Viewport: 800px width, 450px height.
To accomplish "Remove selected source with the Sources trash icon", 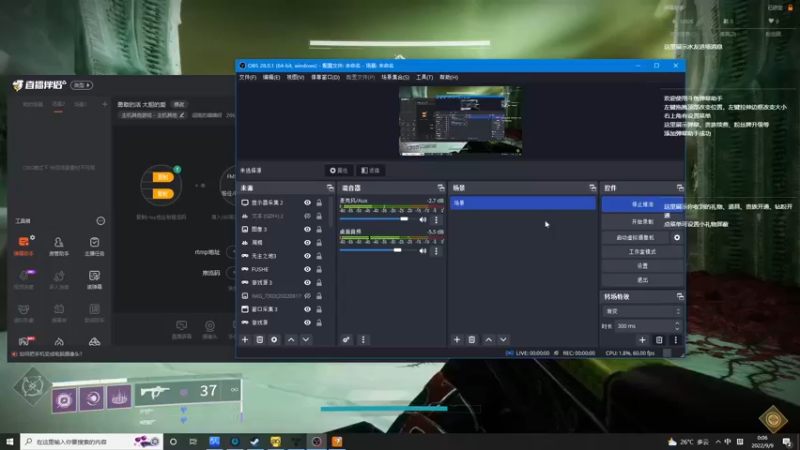I will coord(260,339).
